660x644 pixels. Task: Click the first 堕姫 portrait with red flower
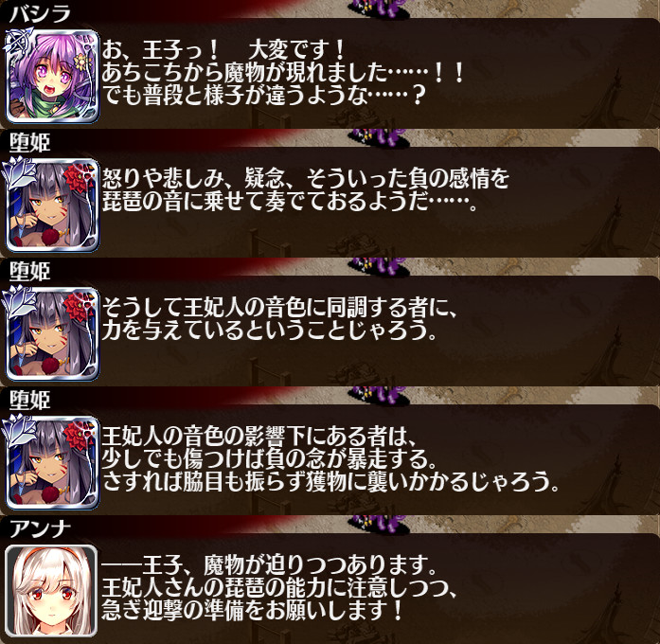[52, 205]
